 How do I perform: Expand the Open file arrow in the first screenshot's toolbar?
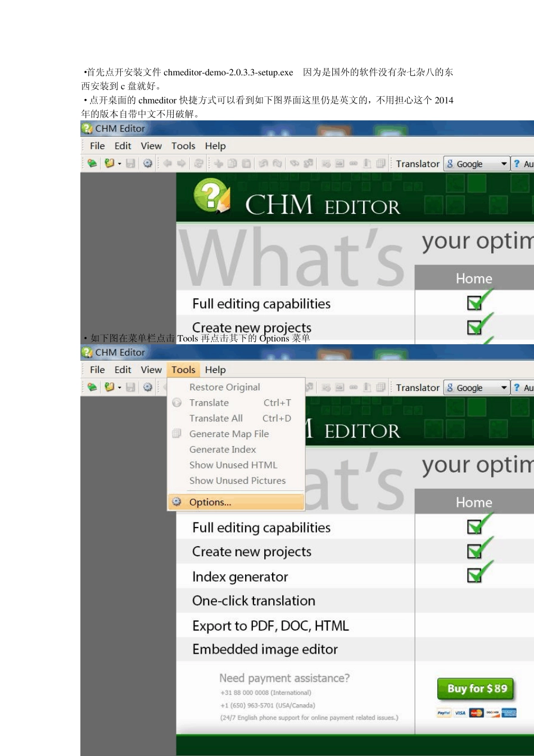coord(119,164)
